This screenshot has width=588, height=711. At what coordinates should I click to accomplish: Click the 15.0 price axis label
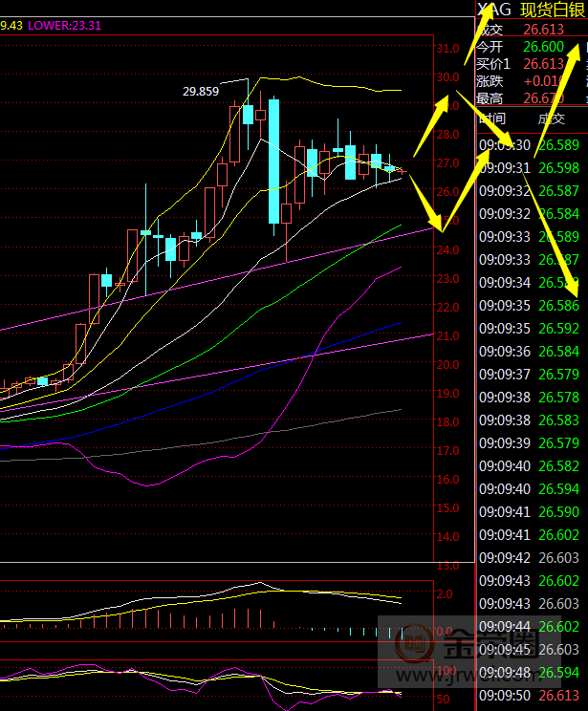(x=447, y=507)
